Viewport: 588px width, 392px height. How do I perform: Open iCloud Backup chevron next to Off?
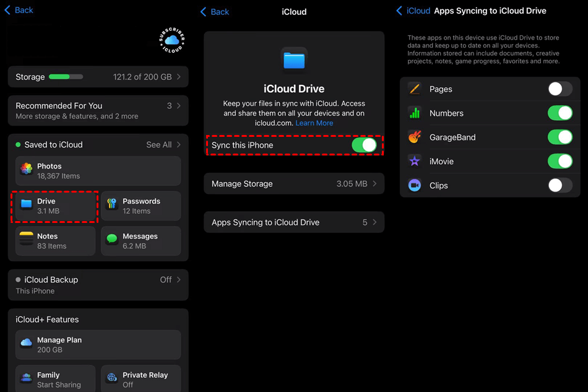coord(179,280)
